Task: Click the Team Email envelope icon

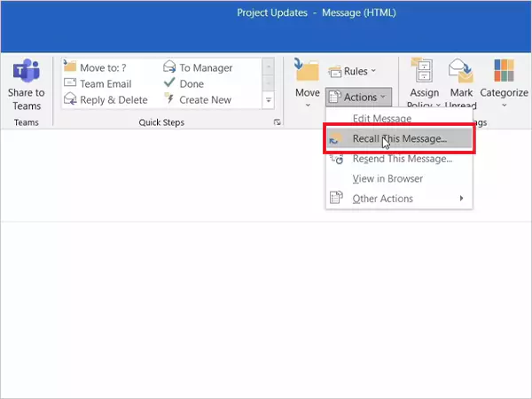Action: point(70,82)
